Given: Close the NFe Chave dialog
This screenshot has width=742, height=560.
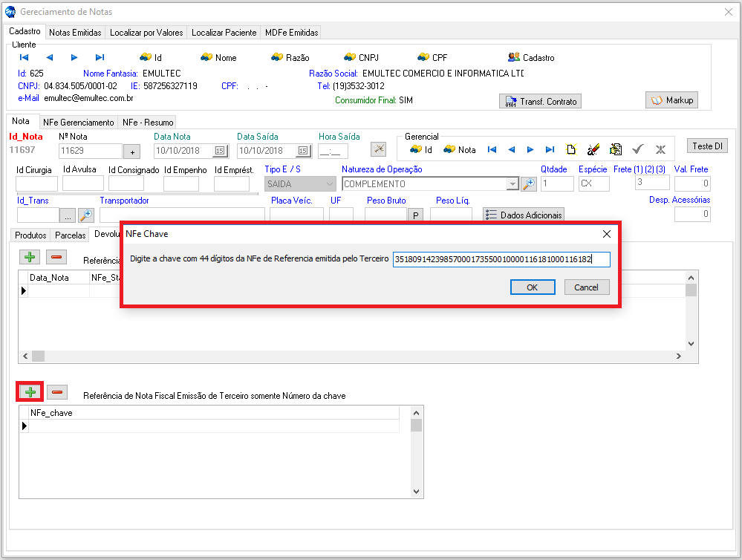Looking at the screenshot, I should [606, 233].
